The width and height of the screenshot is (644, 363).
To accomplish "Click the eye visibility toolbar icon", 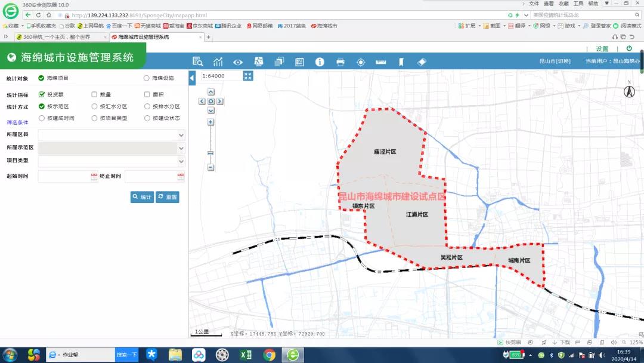I will point(238,61).
